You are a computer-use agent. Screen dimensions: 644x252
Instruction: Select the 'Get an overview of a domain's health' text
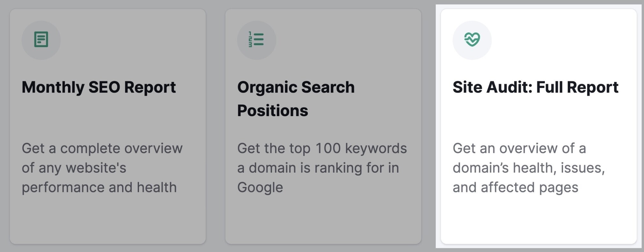click(x=529, y=168)
